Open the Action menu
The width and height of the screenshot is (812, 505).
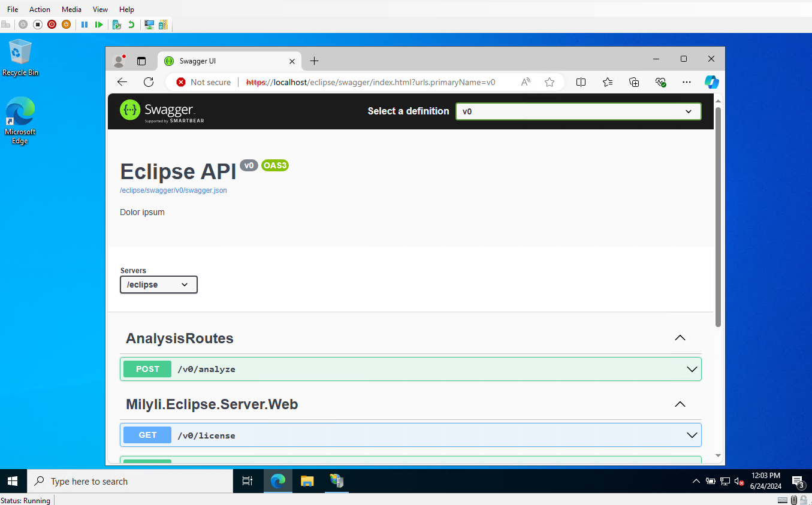coord(40,10)
